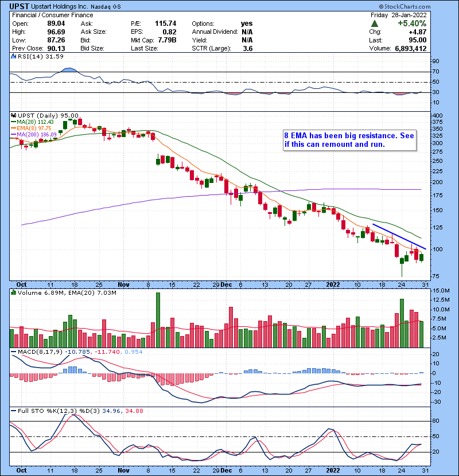Click the RSI(14) indicator icon
Viewport: 459px width, 476px height.
(13, 56)
